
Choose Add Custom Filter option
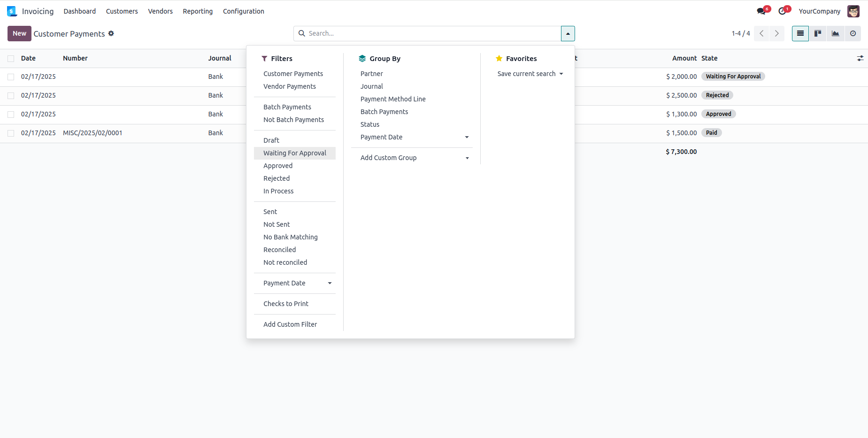290,324
